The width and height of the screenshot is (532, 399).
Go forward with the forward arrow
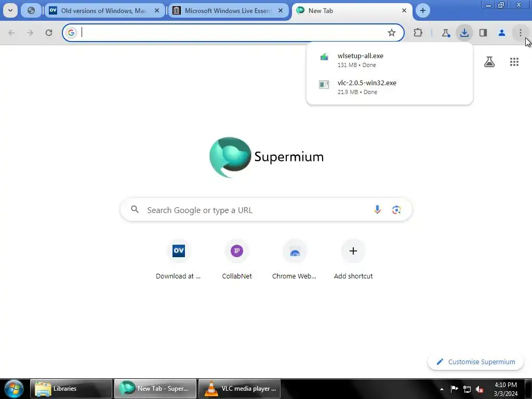30,33
